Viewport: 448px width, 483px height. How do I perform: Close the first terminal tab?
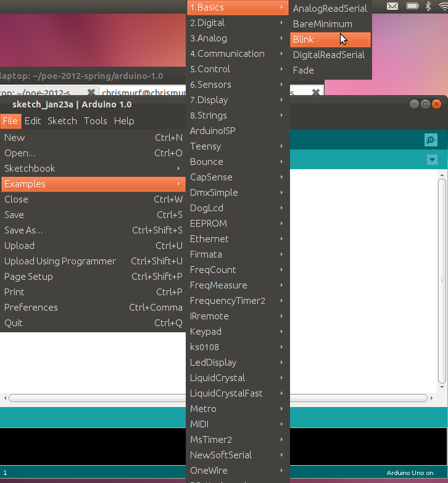[91, 92]
